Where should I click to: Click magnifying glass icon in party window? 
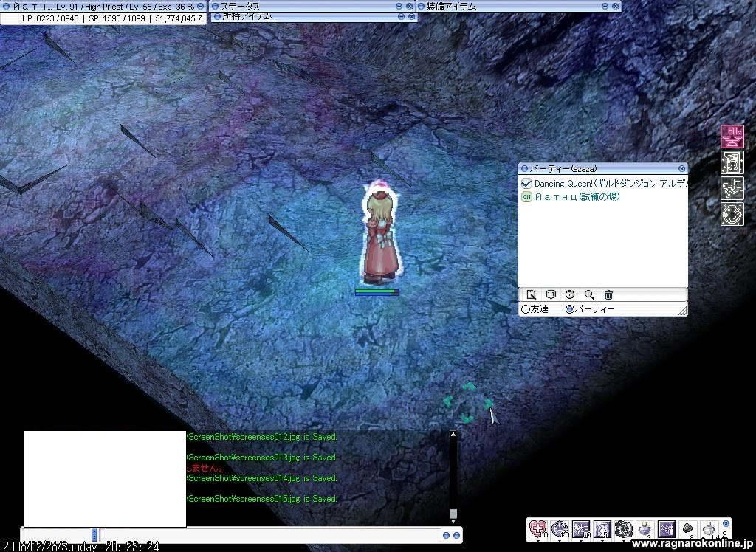pos(589,294)
